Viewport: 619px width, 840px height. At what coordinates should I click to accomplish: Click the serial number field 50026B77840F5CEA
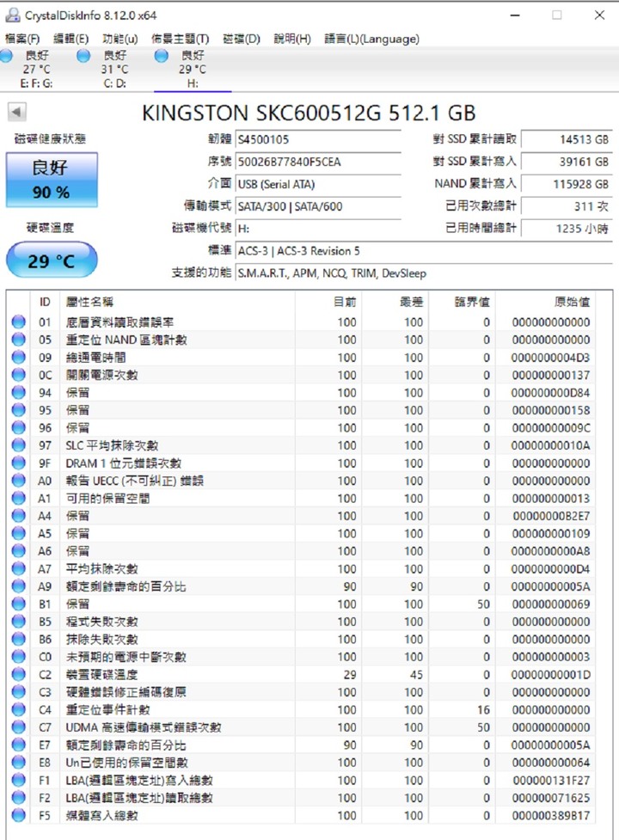[318, 162]
